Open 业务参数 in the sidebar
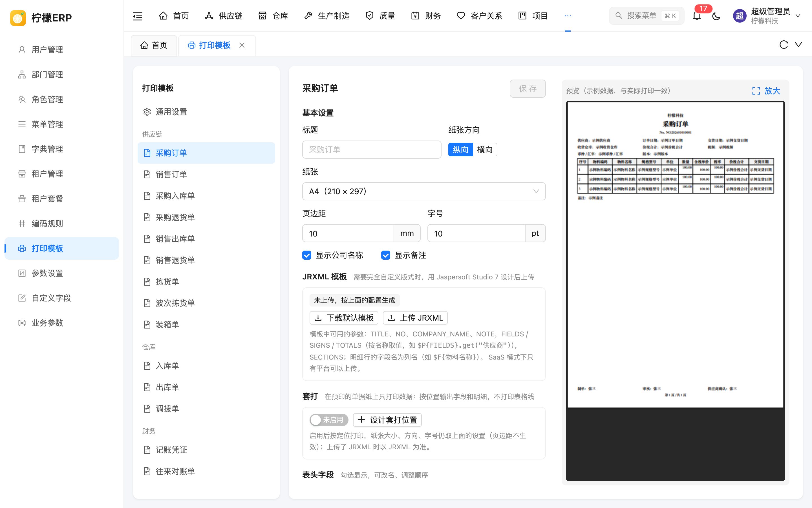This screenshot has width=812, height=508. coord(62,323)
